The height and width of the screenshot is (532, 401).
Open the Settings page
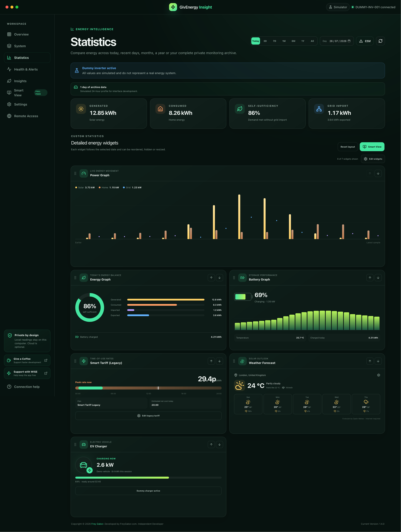tap(27, 104)
